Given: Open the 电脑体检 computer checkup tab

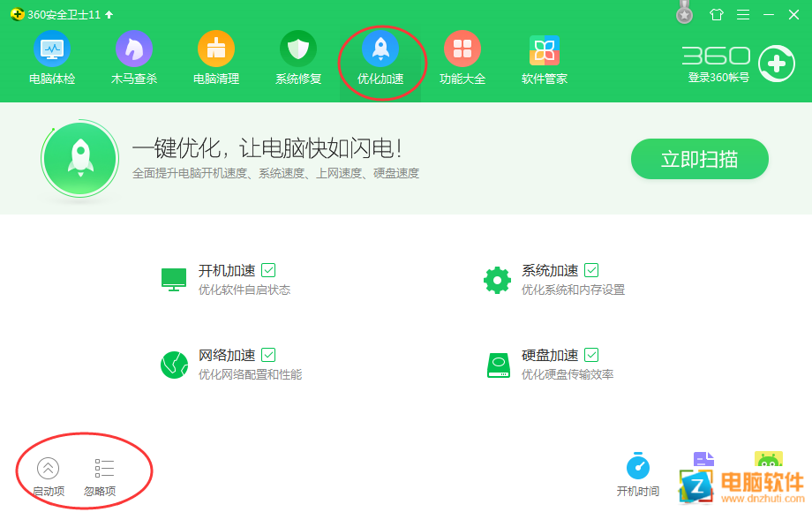Looking at the screenshot, I should 52,58.
